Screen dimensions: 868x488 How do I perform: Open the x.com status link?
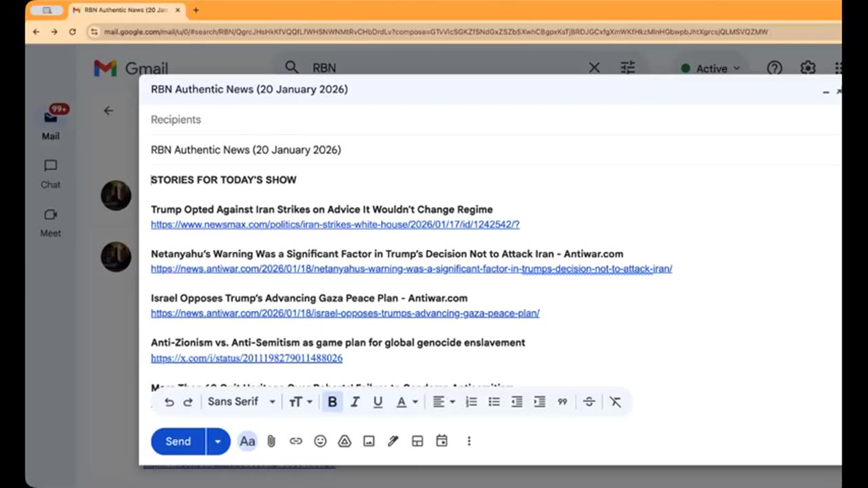coord(247,358)
